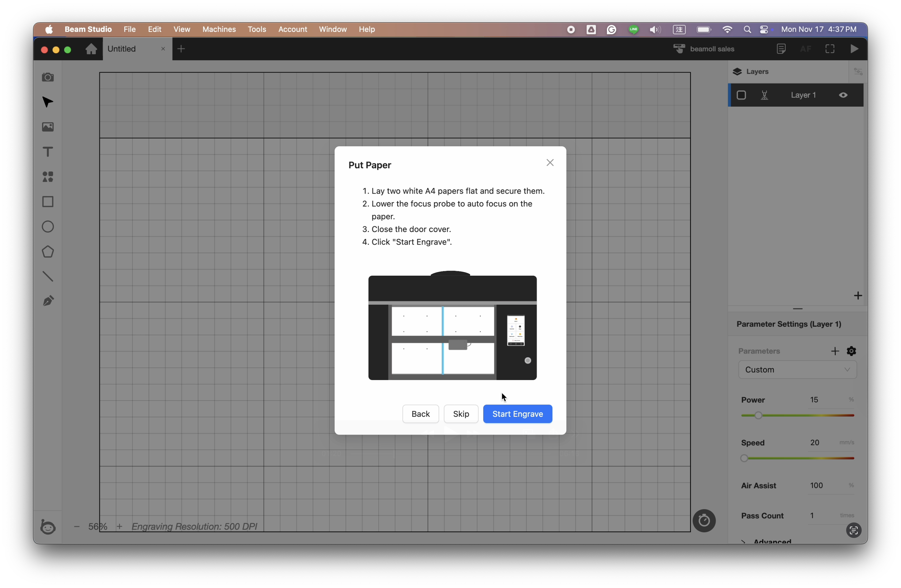Click the AF auto focus icon
Screen dimensions: 901x588
[x=805, y=49]
